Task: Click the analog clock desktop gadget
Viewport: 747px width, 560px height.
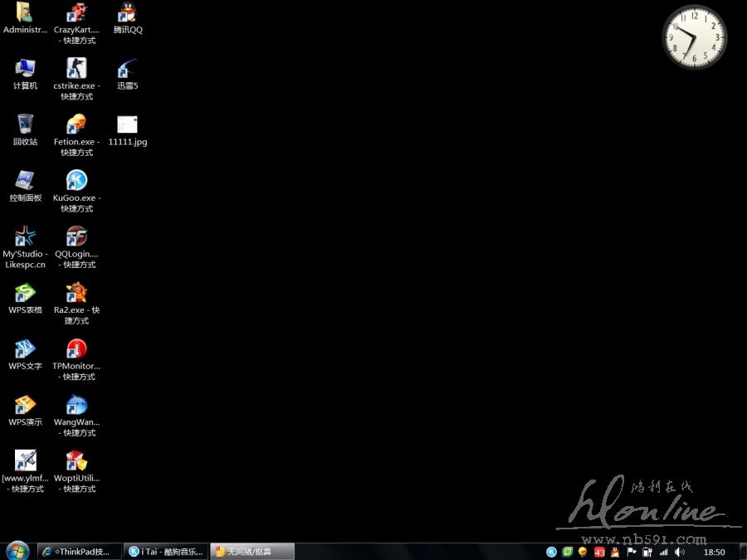Action: 694,37
